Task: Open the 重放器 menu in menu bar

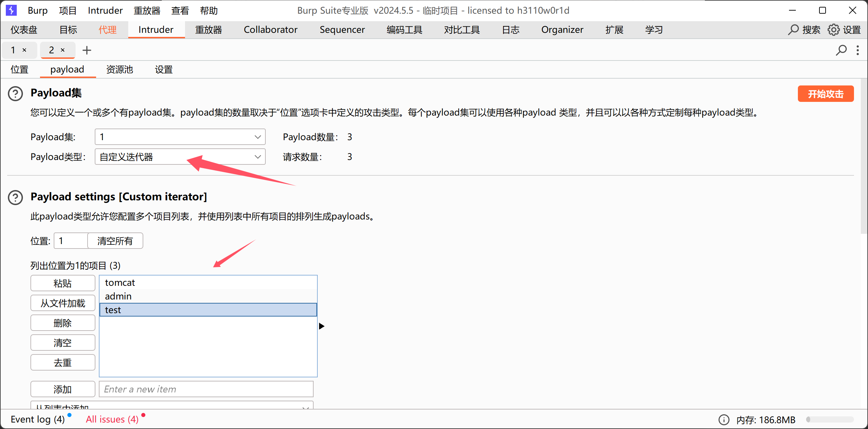Action: (147, 11)
